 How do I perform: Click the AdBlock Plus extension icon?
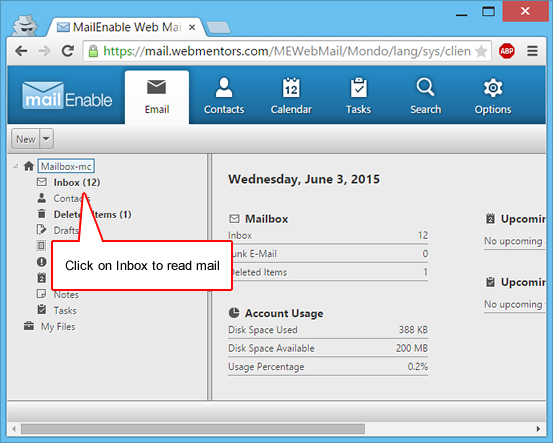point(507,51)
